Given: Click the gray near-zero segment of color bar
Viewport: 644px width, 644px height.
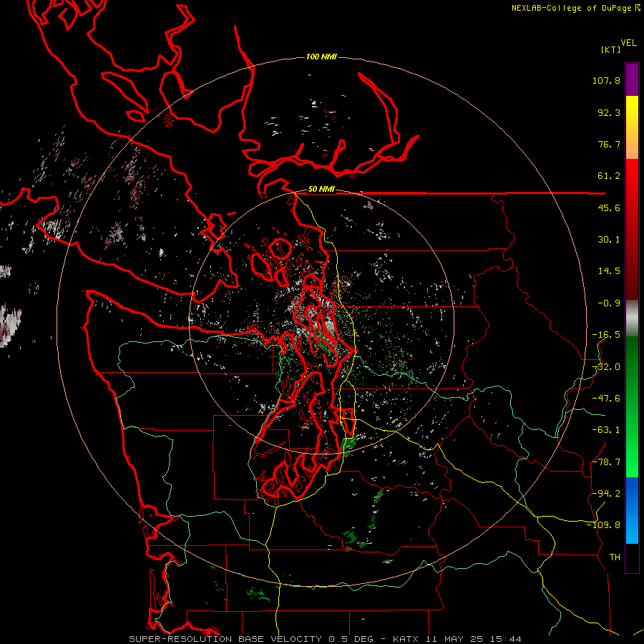Looking at the screenshot, I should pos(632,318).
